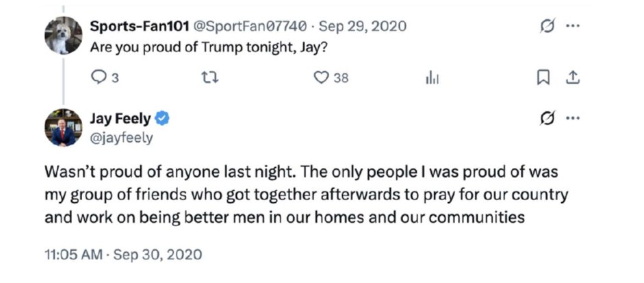Click Sports-Fan101's dog avatar picture
The image size is (644, 283).
coord(64,36)
